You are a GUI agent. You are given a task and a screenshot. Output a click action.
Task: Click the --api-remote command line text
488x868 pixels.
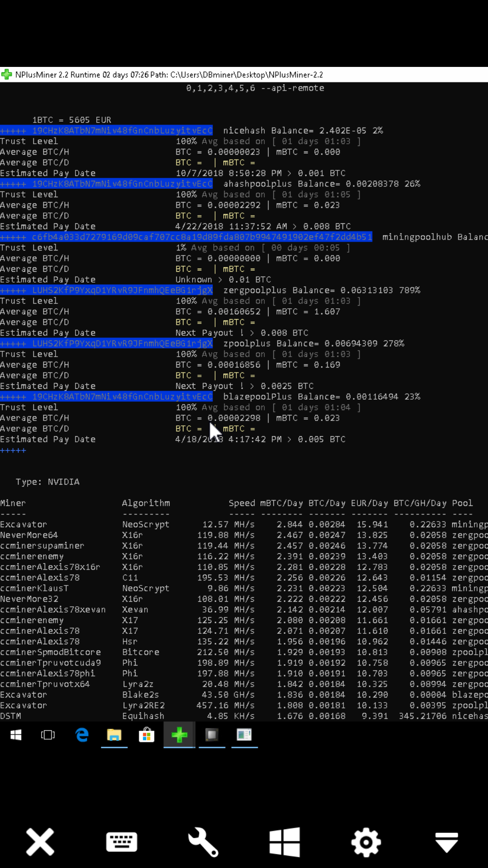point(292,88)
